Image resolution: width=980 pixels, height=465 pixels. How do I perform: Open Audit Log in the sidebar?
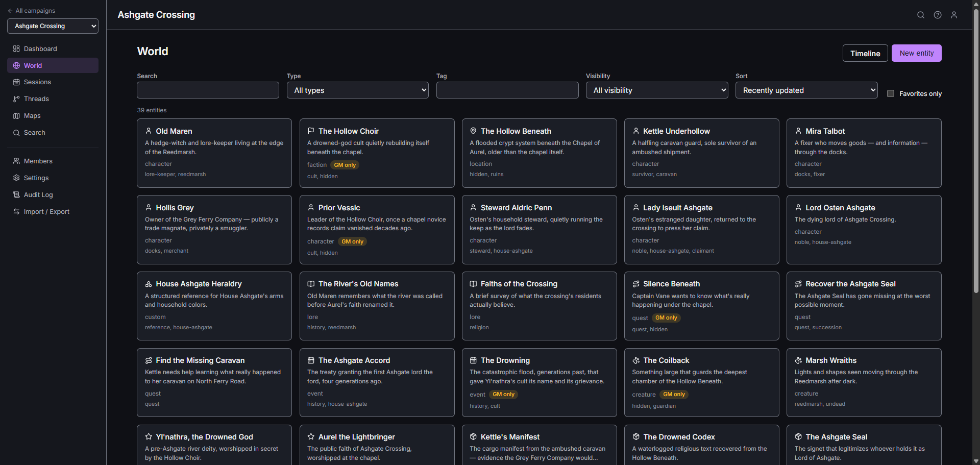(53, 194)
